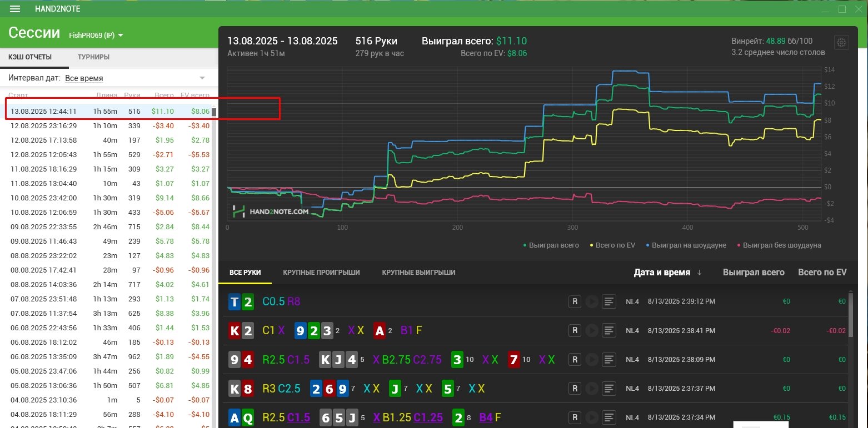Open hand history text for the 94 hand
This screenshot has height=428, width=868.
coord(610,359)
